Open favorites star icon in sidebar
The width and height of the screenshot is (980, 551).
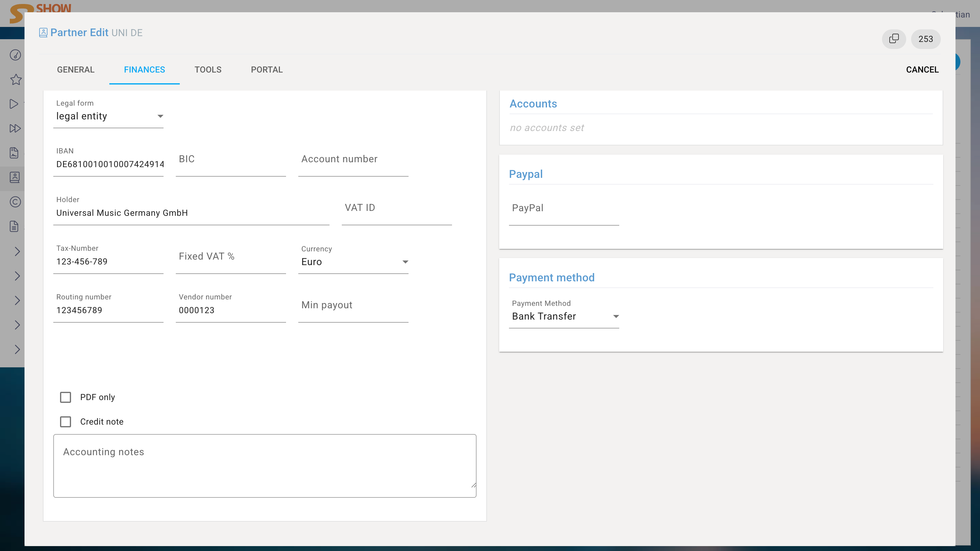coord(16,80)
